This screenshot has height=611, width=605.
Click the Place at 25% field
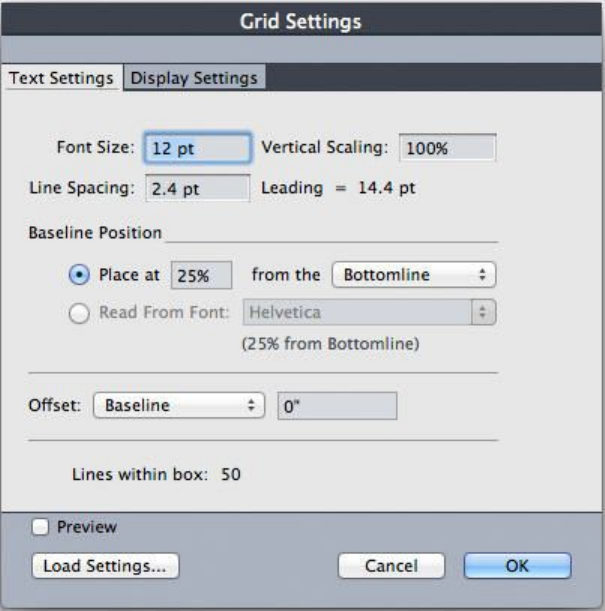point(202,274)
